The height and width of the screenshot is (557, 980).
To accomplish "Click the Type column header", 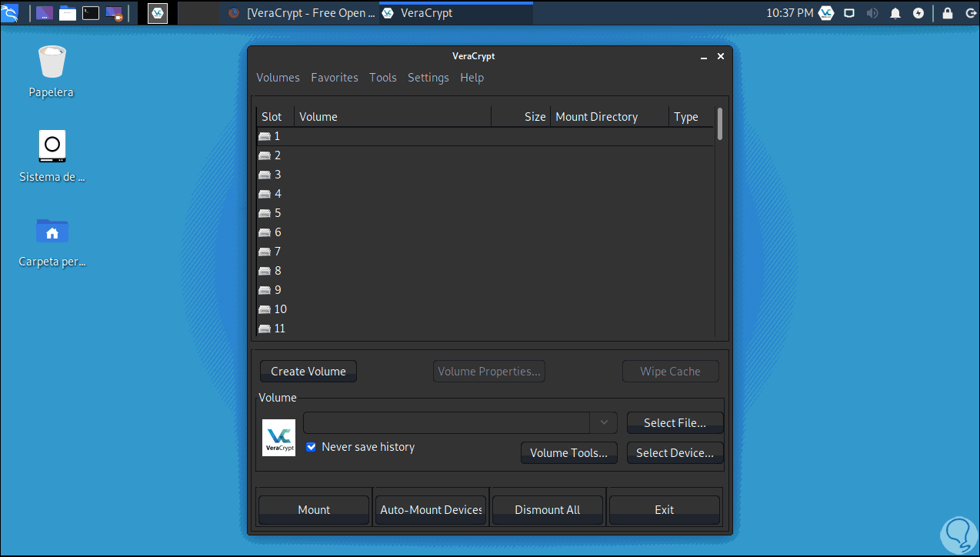I will point(692,117).
